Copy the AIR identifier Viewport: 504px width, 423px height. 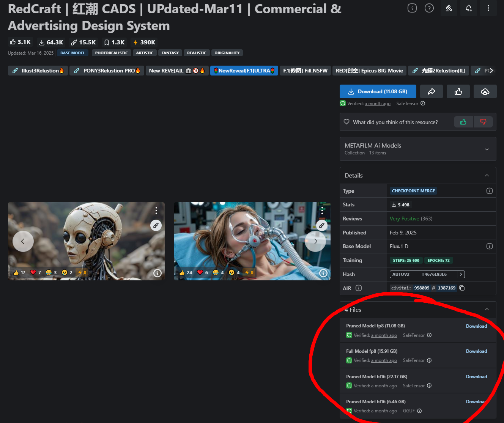click(x=462, y=288)
